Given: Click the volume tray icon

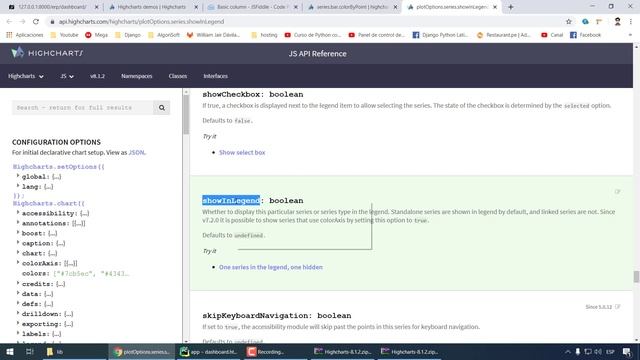Looking at the screenshot, I should click(x=598, y=351).
